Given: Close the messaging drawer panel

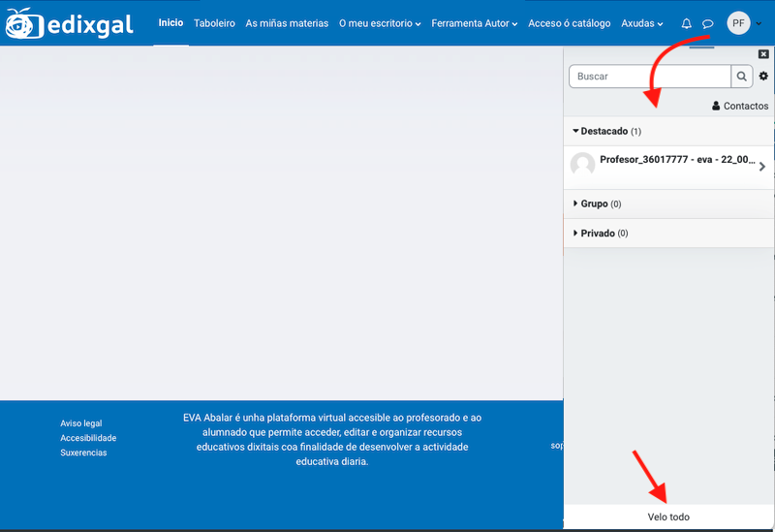Looking at the screenshot, I should (763, 54).
